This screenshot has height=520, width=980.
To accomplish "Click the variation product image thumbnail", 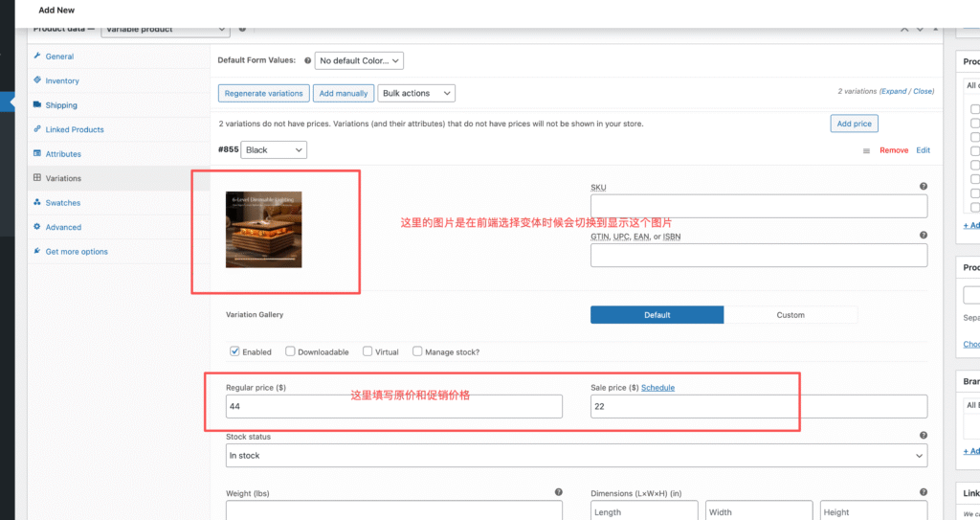I will pyautogui.click(x=264, y=229).
